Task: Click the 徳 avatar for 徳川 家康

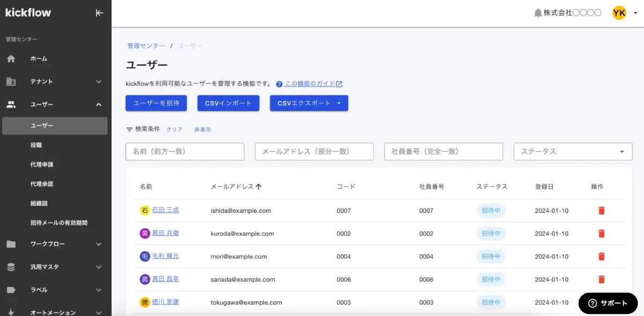Action: click(x=144, y=303)
